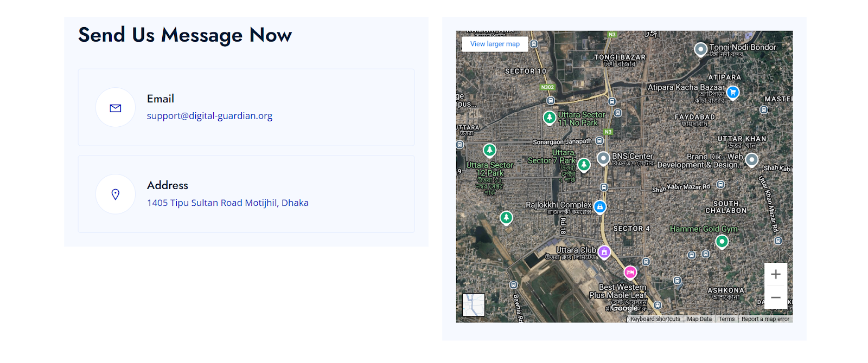Click transit stop icon beside Sonargaon Janapath
This screenshot has width=868, height=363.
(x=599, y=140)
